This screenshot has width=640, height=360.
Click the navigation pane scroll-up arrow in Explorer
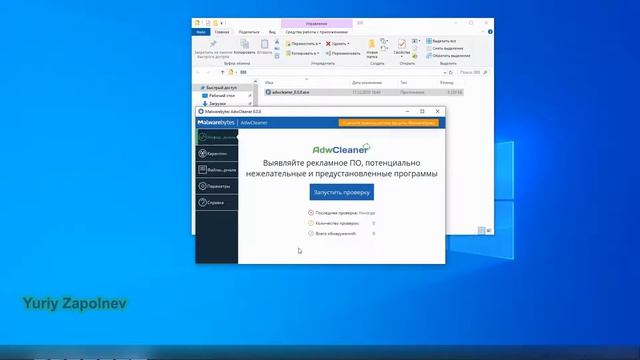(256, 82)
